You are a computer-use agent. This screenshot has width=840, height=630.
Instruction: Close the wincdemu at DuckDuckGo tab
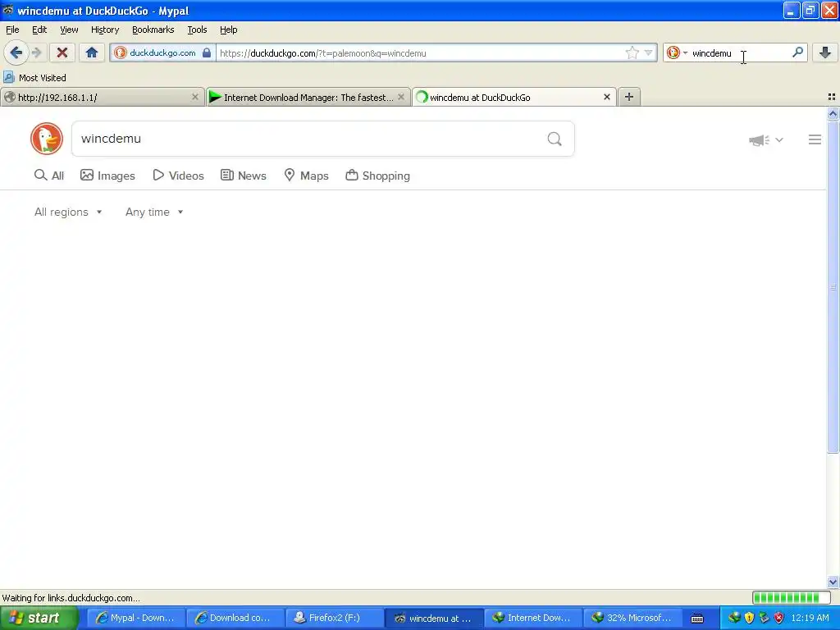[606, 97]
